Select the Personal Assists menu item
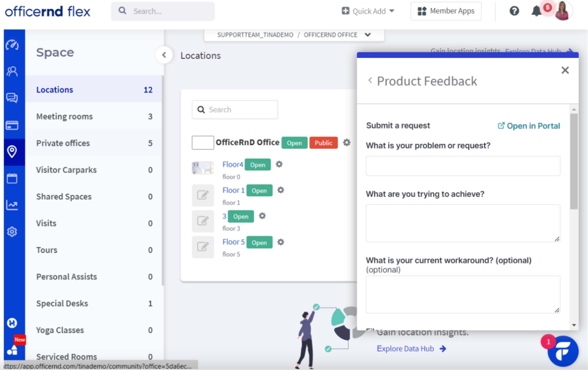This screenshot has width=588, height=370. click(x=94, y=277)
